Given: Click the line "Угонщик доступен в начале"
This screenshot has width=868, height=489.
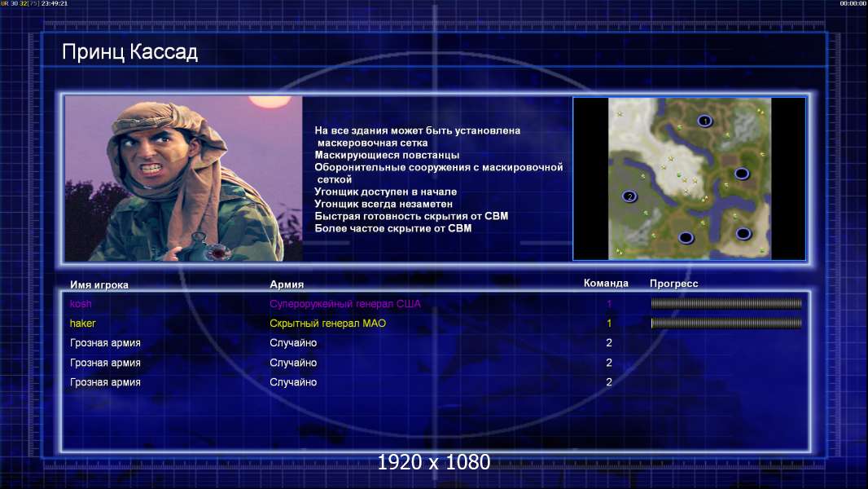Looking at the screenshot, I should pyautogui.click(x=386, y=192).
